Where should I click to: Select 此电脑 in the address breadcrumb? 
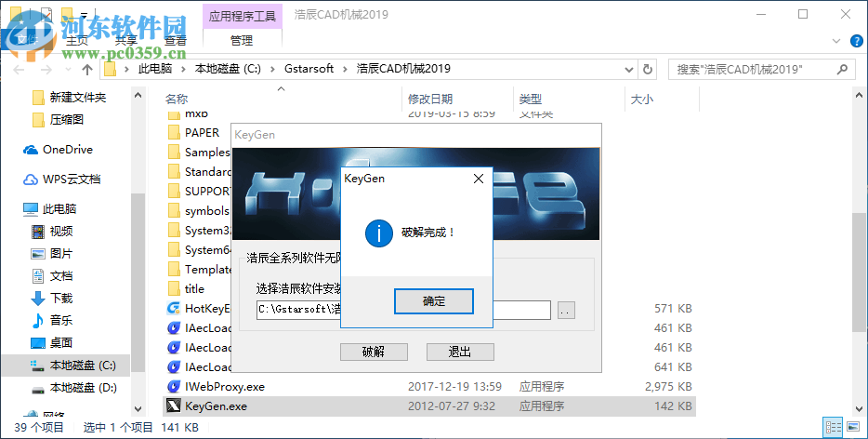pyautogui.click(x=155, y=69)
